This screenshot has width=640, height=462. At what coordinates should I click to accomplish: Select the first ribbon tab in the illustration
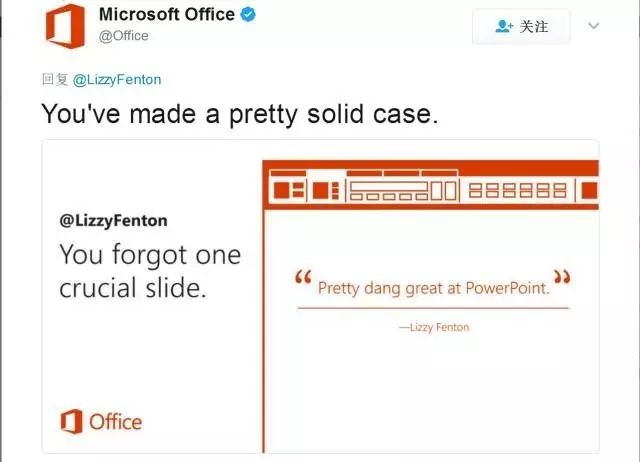288,173
